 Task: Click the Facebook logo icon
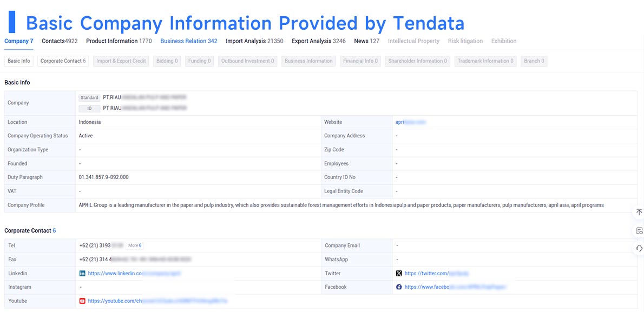click(399, 287)
